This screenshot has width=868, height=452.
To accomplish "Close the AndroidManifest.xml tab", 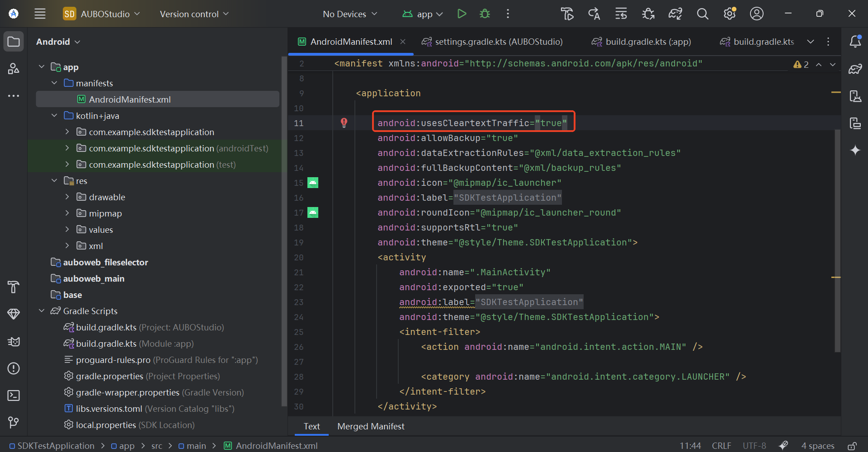I will (403, 42).
